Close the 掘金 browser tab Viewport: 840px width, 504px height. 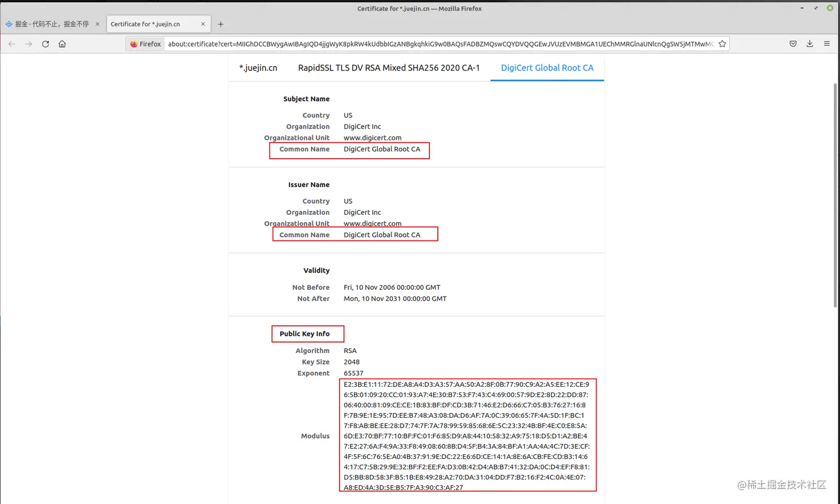point(97,24)
